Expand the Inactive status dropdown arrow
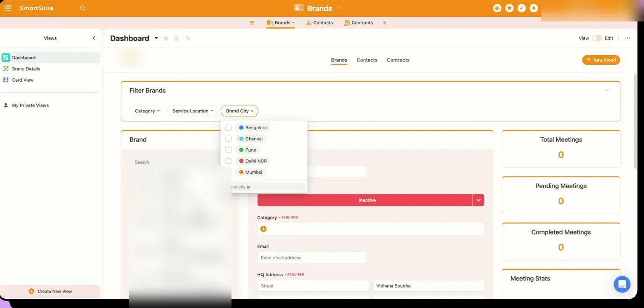The height and width of the screenshot is (308, 644). tap(478, 200)
